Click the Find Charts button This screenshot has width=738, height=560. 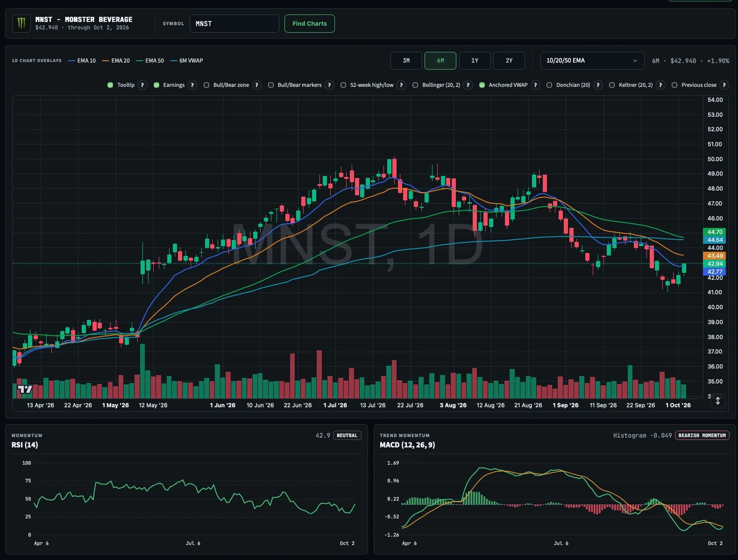pos(310,23)
